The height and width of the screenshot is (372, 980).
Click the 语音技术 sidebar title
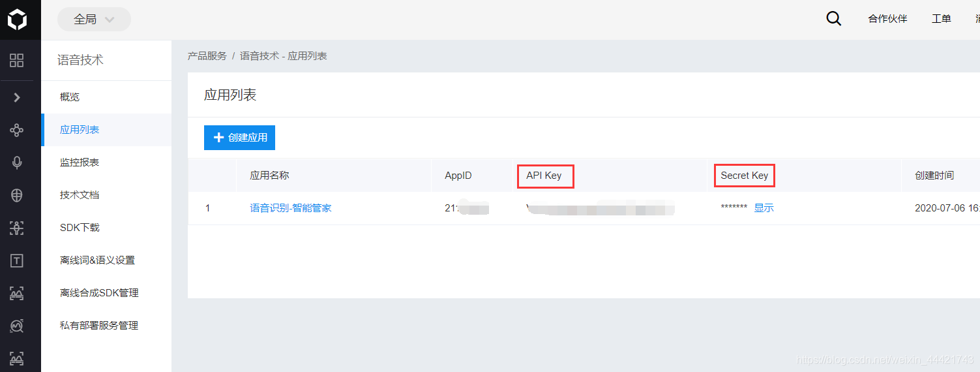click(80, 60)
